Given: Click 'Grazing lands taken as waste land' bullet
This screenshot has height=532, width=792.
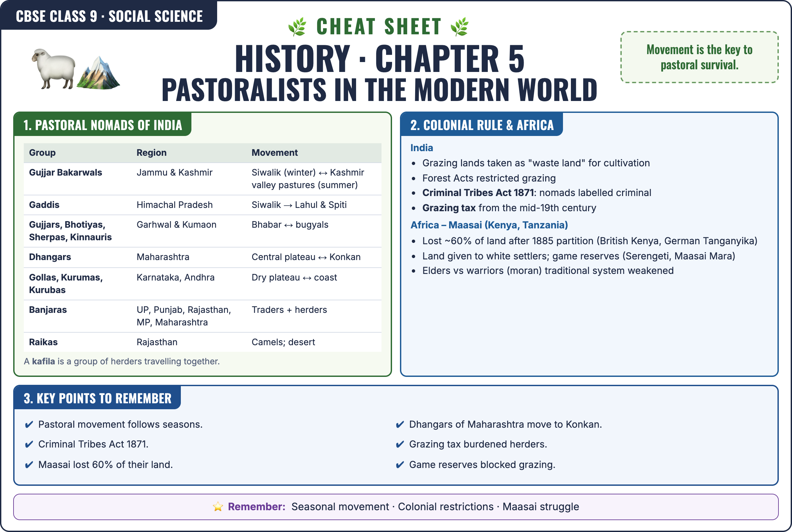Looking at the screenshot, I should coord(536,163).
